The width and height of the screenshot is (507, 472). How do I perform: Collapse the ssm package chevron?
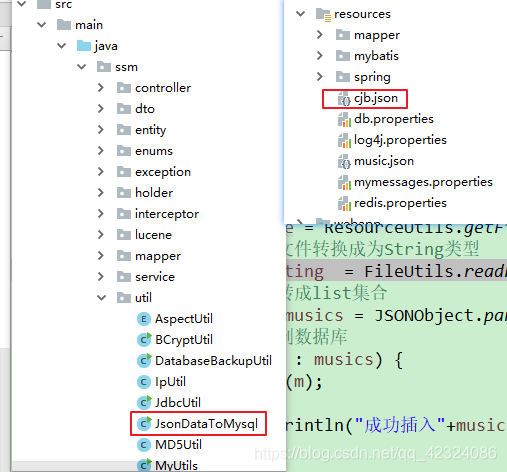point(82,67)
